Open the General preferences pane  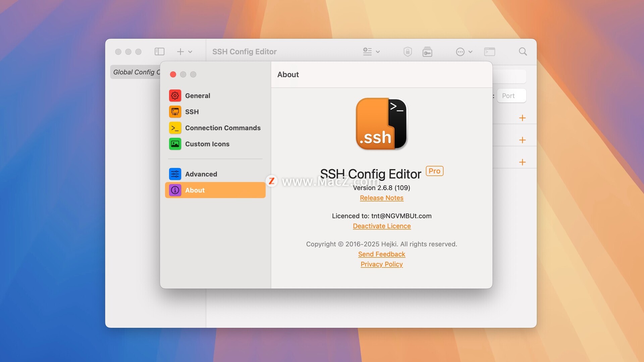[x=215, y=96]
